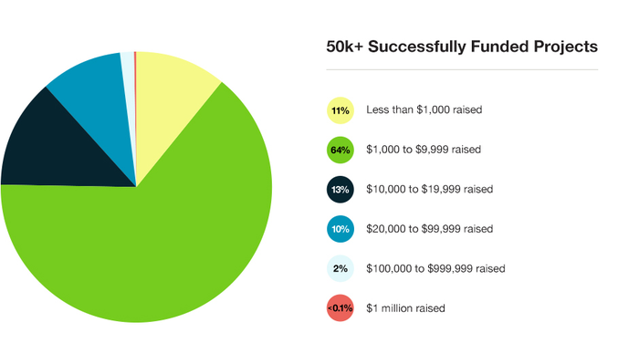Click '$1,000 to $9,999 raised' label
This screenshot has height=364, width=639.
(424, 150)
